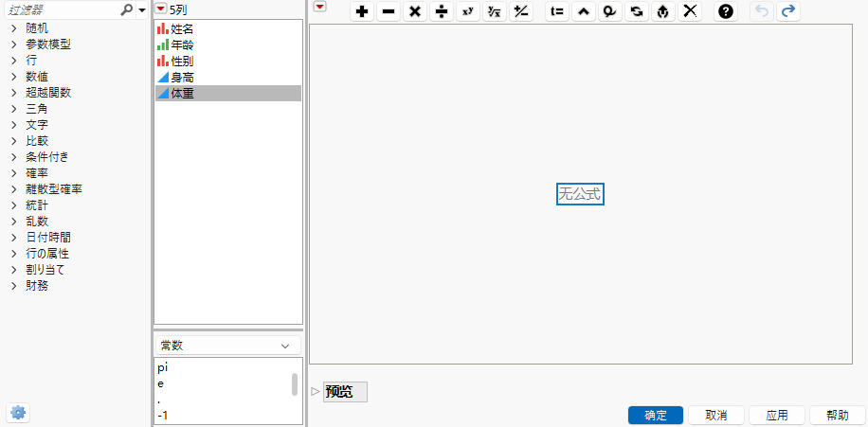
Task: Expand the 三角 function group
Action: coord(14,109)
